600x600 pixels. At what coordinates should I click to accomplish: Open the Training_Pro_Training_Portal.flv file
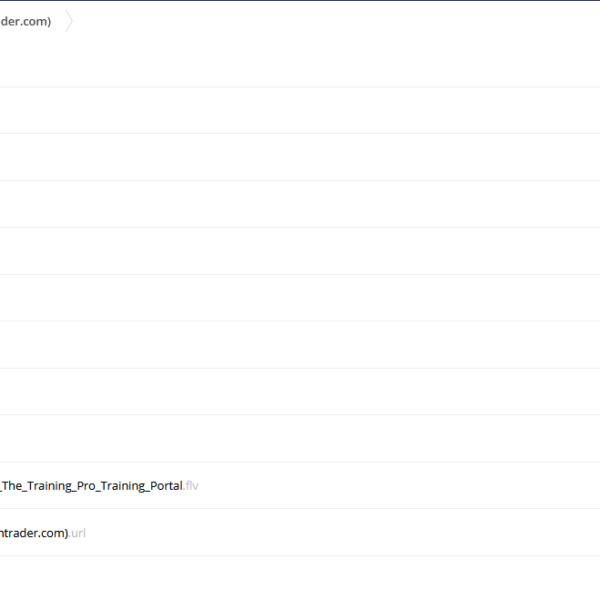click(x=99, y=486)
